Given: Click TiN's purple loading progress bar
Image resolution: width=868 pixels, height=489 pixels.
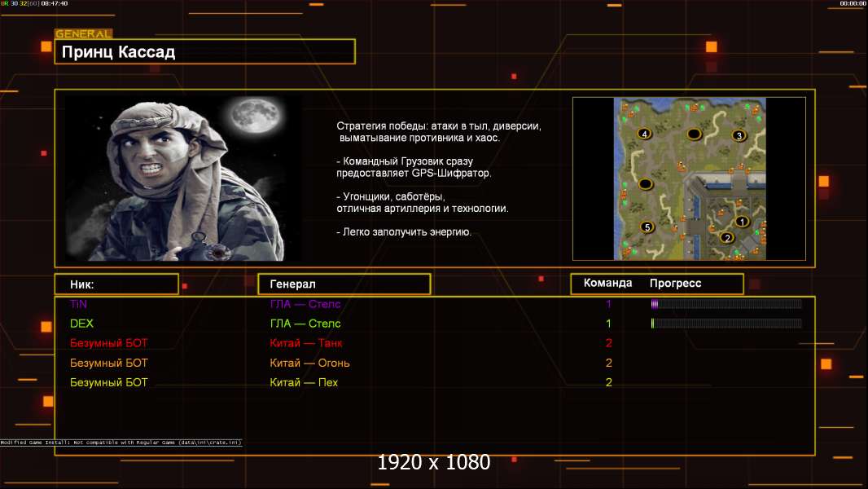Looking at the screenshot, I should click(726, 304).
